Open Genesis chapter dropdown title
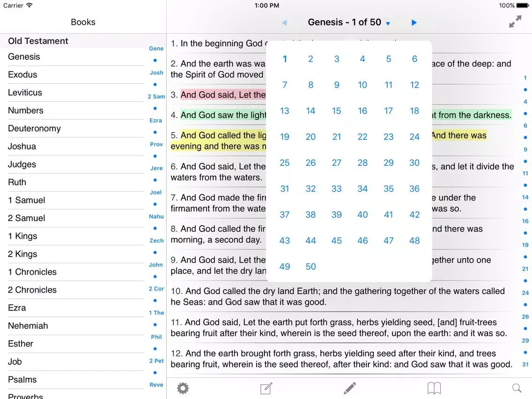Screen dimensions: 532x399 (x=349, y=22)
